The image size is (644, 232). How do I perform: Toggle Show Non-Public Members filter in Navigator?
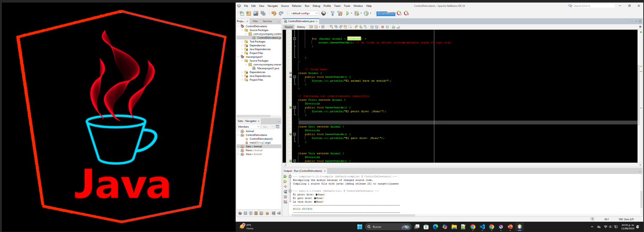256,213
